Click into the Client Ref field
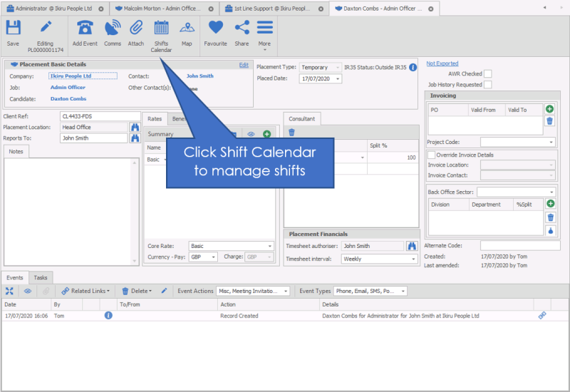 pos(93,116)
